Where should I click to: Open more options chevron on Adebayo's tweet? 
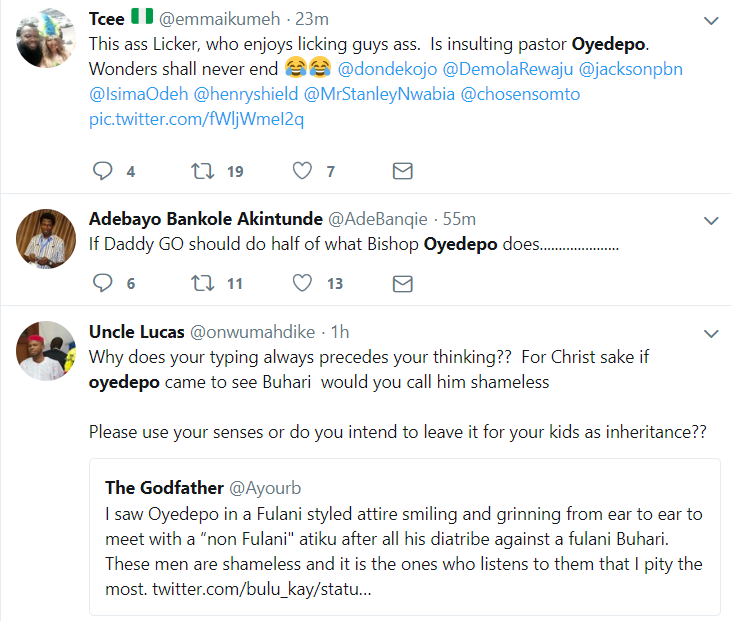point(711,220)
